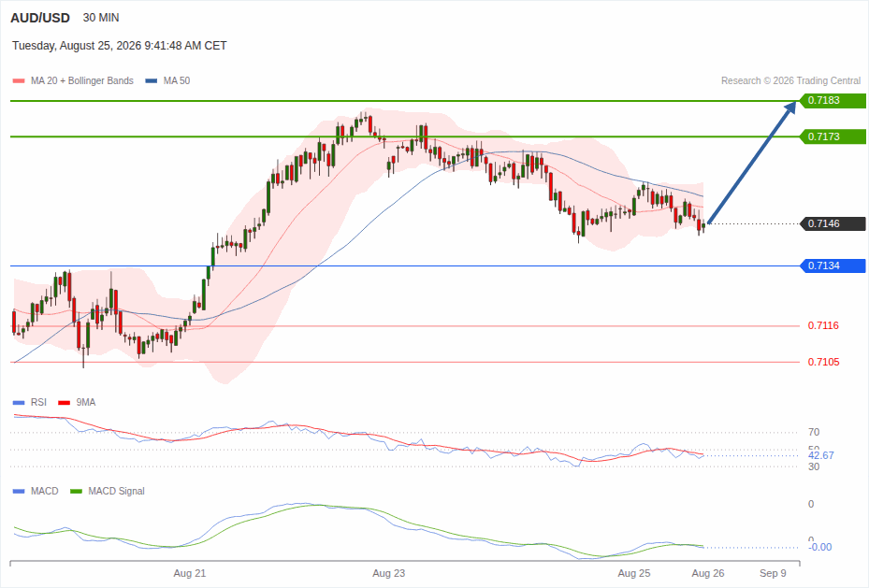Click the blue 0.7134 pivot price tag
Screen dimensions: 869x588
(x=833, y=265)
